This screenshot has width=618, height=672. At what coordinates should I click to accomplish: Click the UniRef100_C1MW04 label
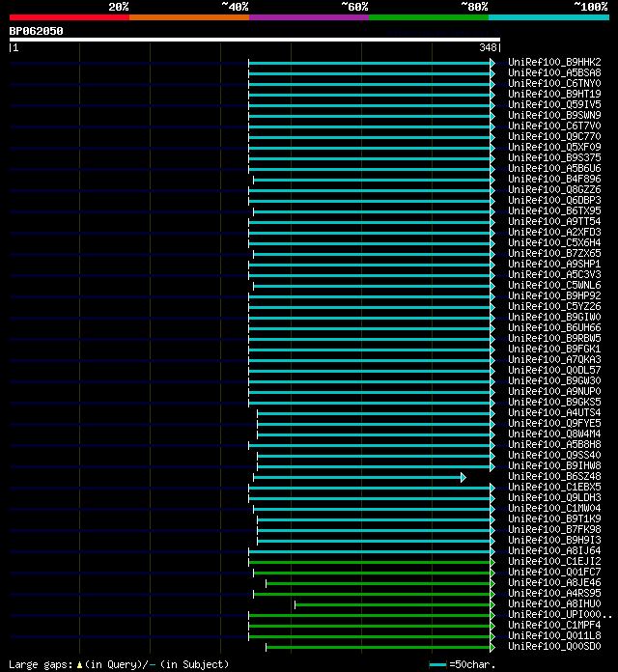554,509
